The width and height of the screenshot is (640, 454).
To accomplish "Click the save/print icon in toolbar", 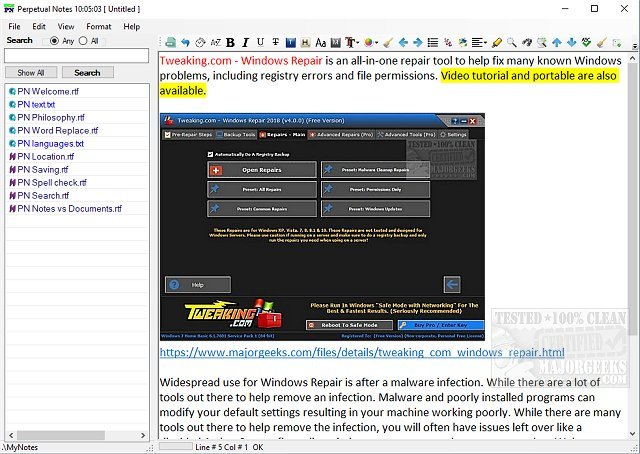I will [171, 42].
